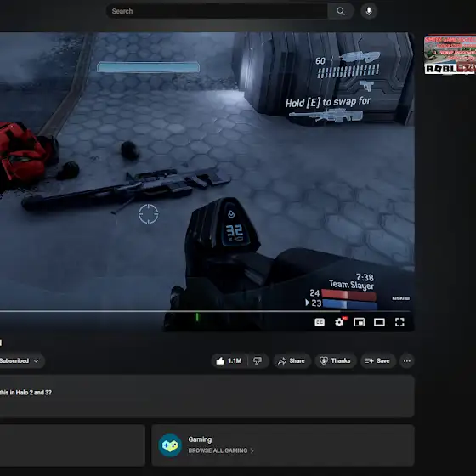Image resolution: width=476 pixels, height=476 pixels.
Task: Start voice search with microphone icon
Action: (369, 11)
